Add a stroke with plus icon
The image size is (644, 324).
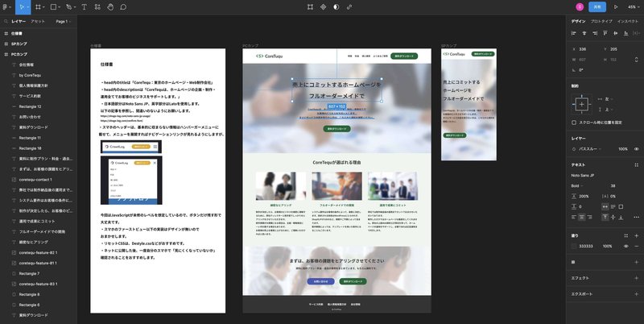click(x=637, y=262)
